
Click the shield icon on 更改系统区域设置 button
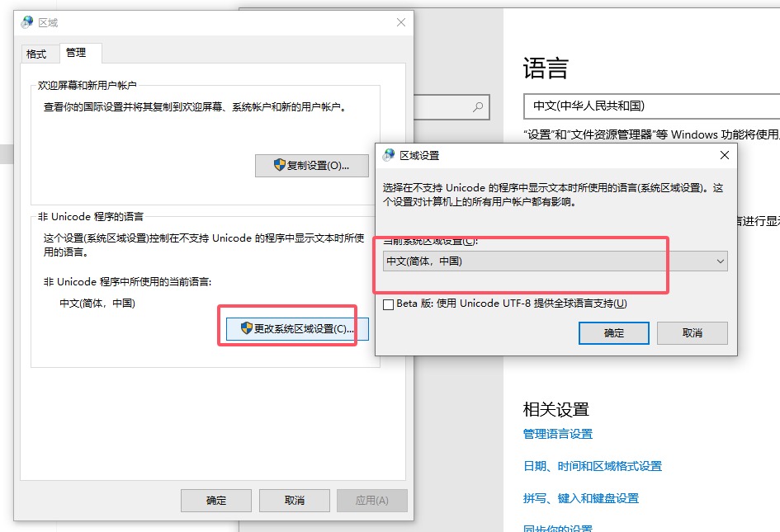[246, 328]
